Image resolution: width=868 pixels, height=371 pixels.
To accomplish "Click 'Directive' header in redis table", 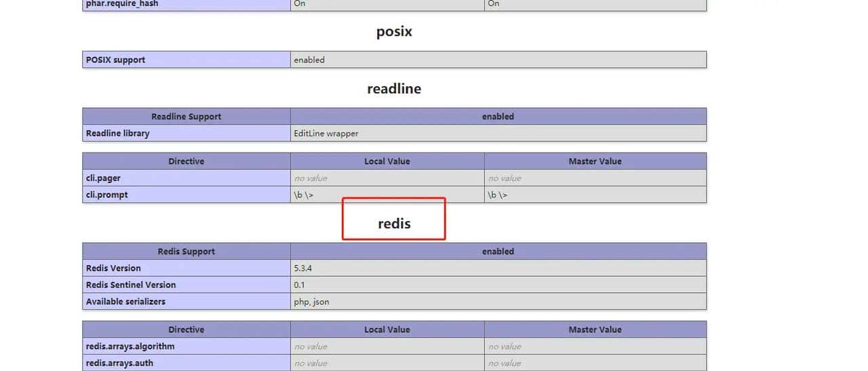I will pos(186,330).
